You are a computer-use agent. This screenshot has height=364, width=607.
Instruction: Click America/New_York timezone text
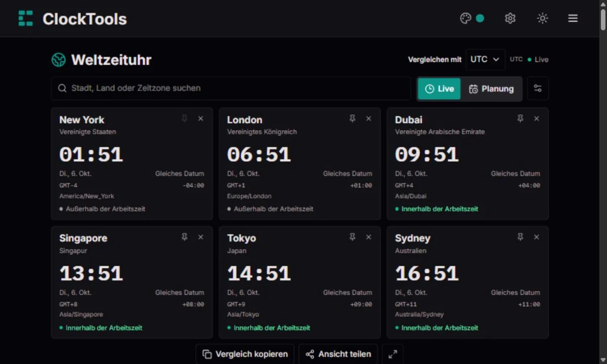(86, 196)
